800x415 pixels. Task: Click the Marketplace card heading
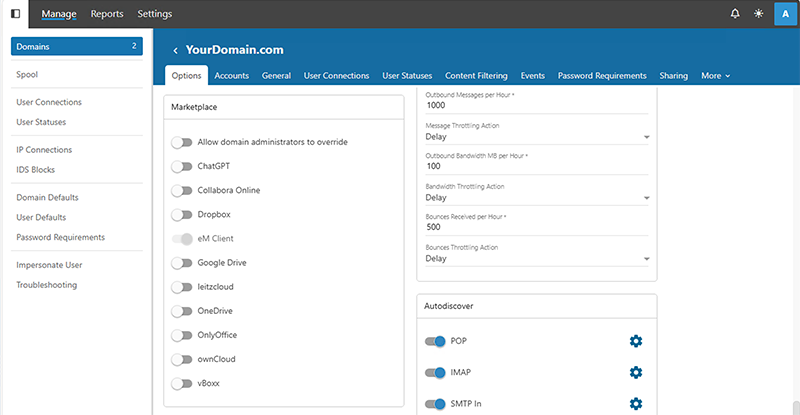point(194,107)
